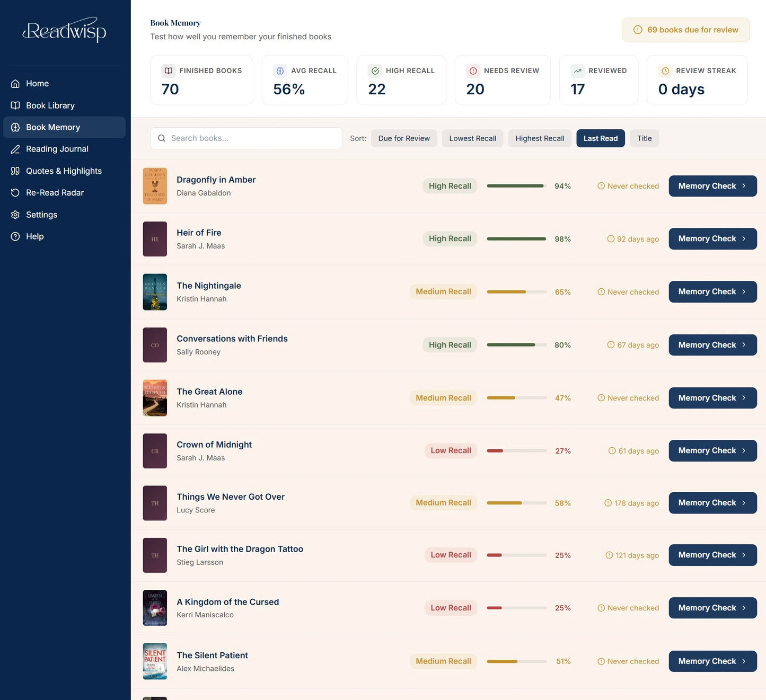
Task: Start Memory Check for Dragonfly in Amber
Action: pyautogui.click(x=713, y=186)
